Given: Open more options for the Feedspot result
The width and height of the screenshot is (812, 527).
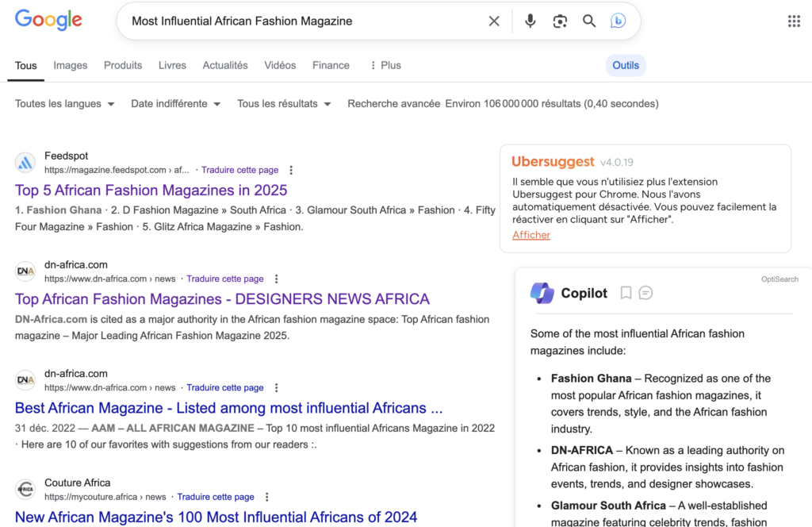Looking at the screenshot, I should tap(291, 170).
